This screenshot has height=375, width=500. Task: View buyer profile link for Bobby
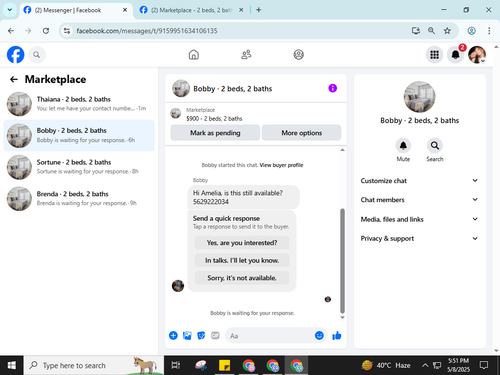click(281, 165)
